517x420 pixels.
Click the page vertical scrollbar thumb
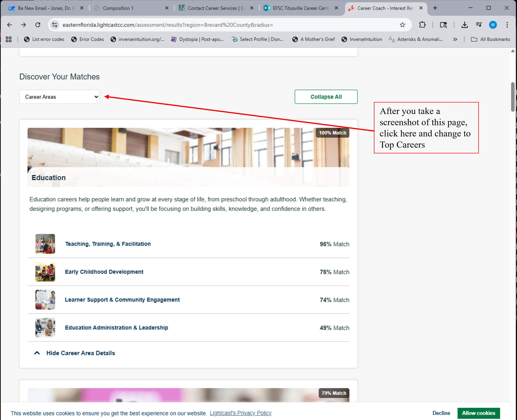[x=513, y=97]
